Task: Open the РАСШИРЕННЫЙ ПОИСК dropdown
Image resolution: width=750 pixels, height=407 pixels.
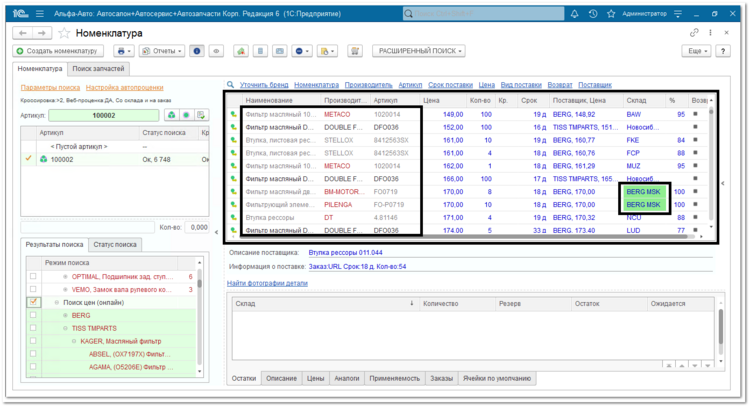Action: 419,51
